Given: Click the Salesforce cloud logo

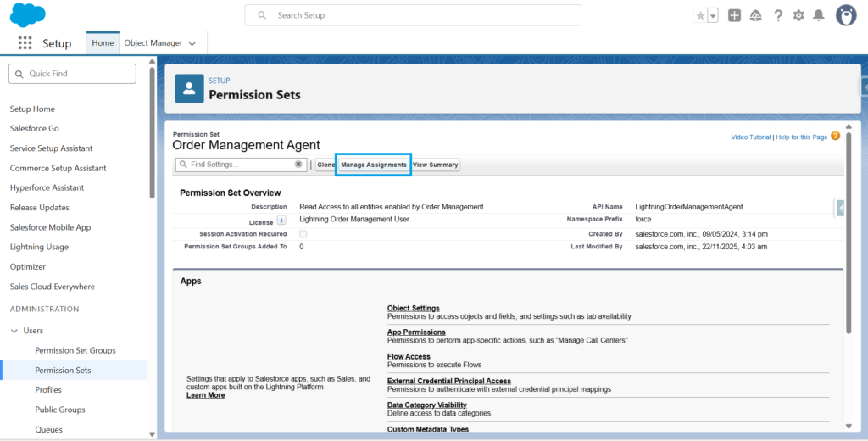Looking at the screenshot, I should (28, 14).
